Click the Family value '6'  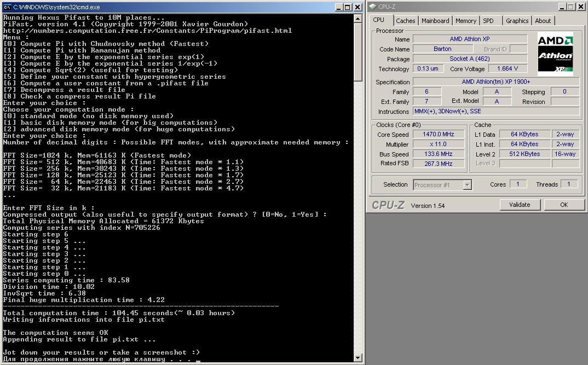pyautogui.click(x=426, y=91)
